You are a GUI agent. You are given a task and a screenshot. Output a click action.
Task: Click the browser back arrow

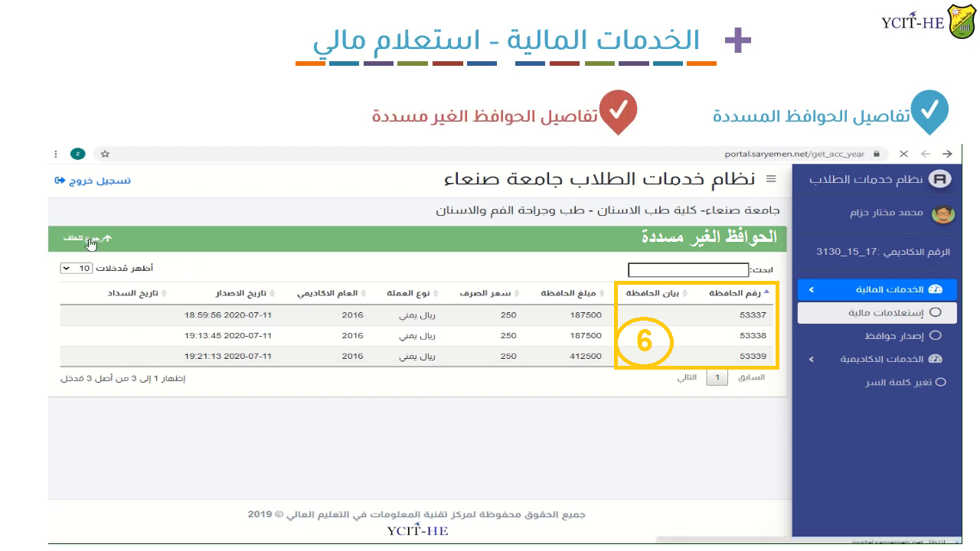(x=947, y=154)
